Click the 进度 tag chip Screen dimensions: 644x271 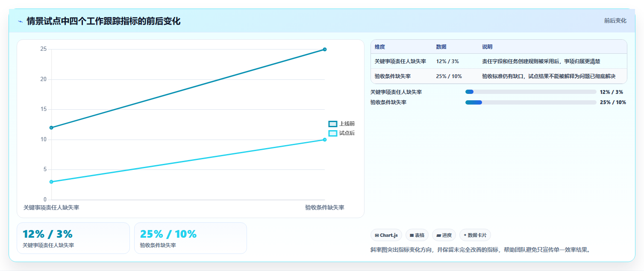click(444, 235)
